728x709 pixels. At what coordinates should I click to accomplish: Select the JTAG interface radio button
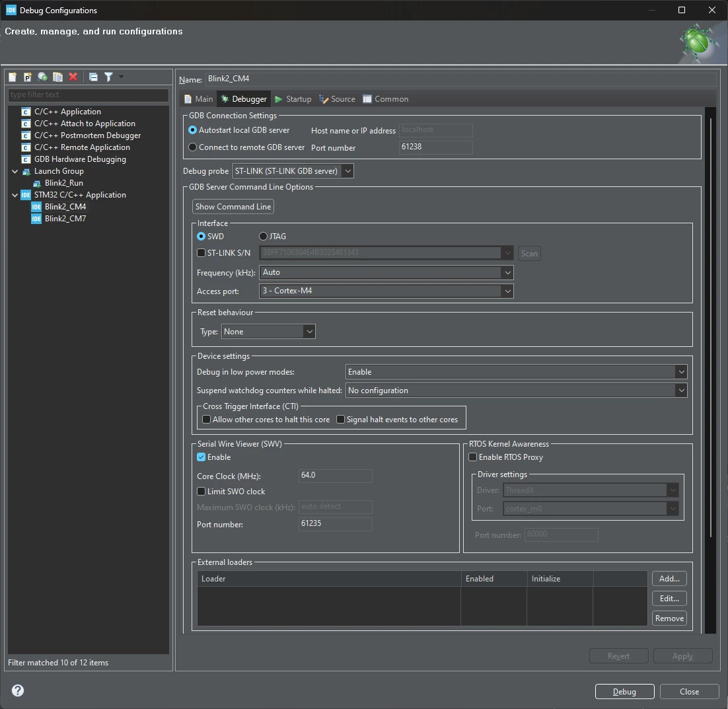pyautogui.click(x=263, y=237)
